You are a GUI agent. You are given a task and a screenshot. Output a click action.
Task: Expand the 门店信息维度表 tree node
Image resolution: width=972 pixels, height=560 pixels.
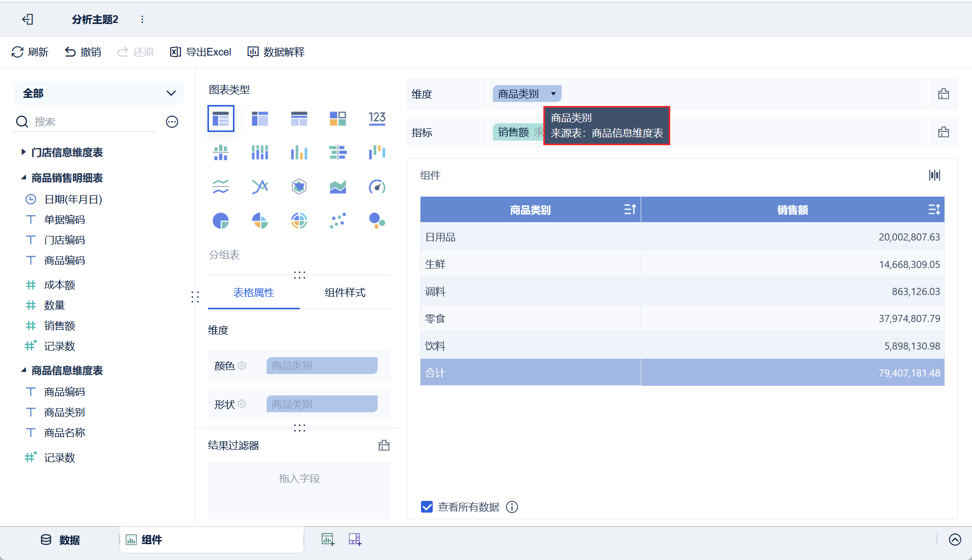tap(23, 152)
